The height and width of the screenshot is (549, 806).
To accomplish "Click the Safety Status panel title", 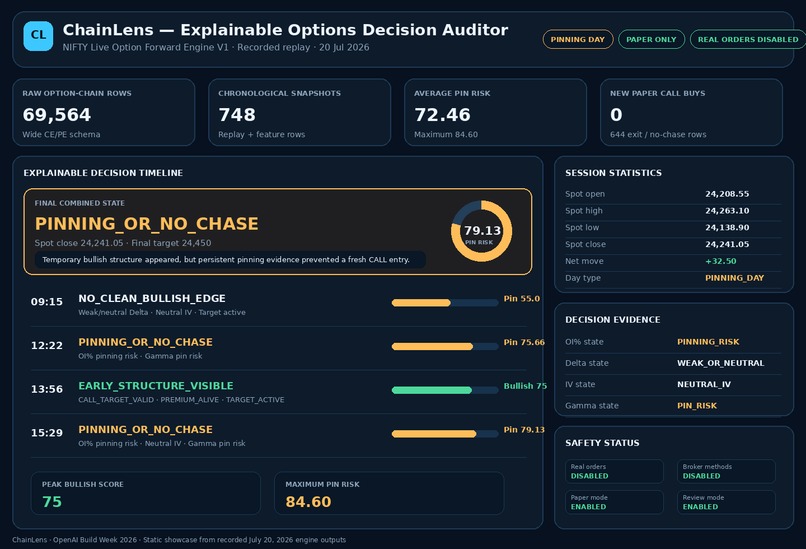I will coord(602,443).
